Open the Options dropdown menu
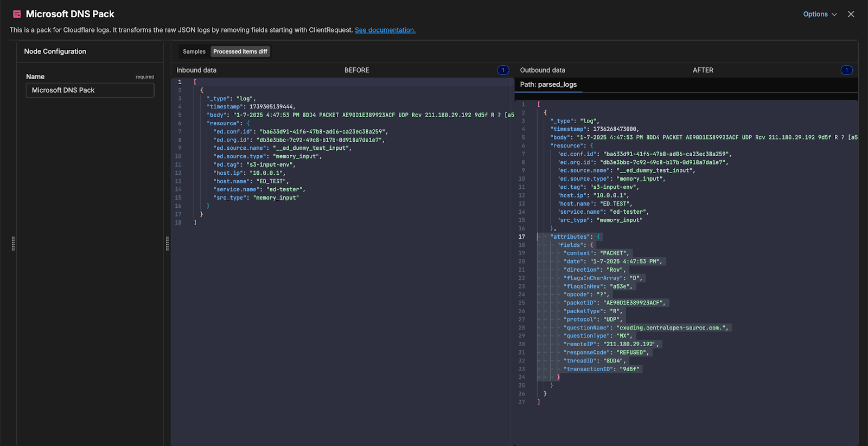The height and width of the screenshot is (446, 868). [820, 14]
